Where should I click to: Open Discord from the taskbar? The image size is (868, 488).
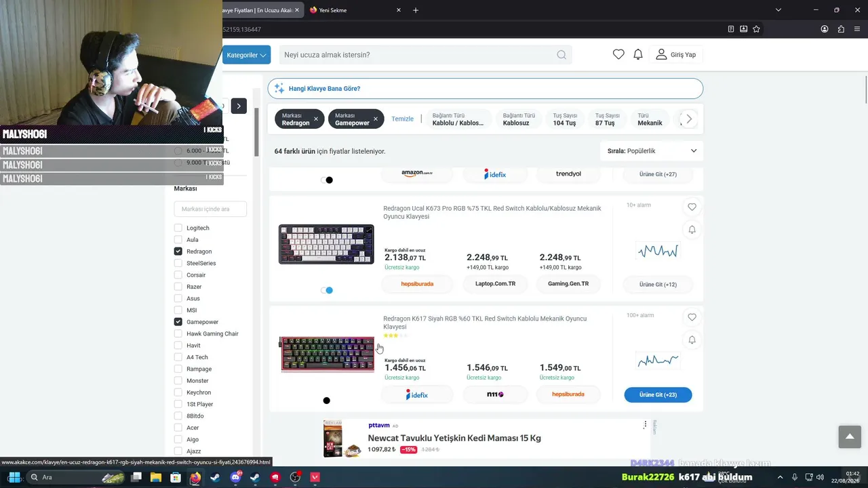tap(235, 477)
